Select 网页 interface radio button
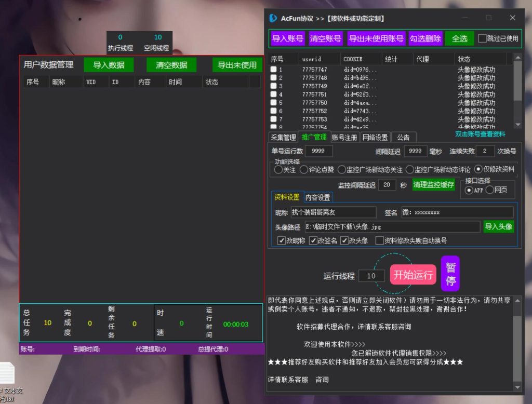 489,190
